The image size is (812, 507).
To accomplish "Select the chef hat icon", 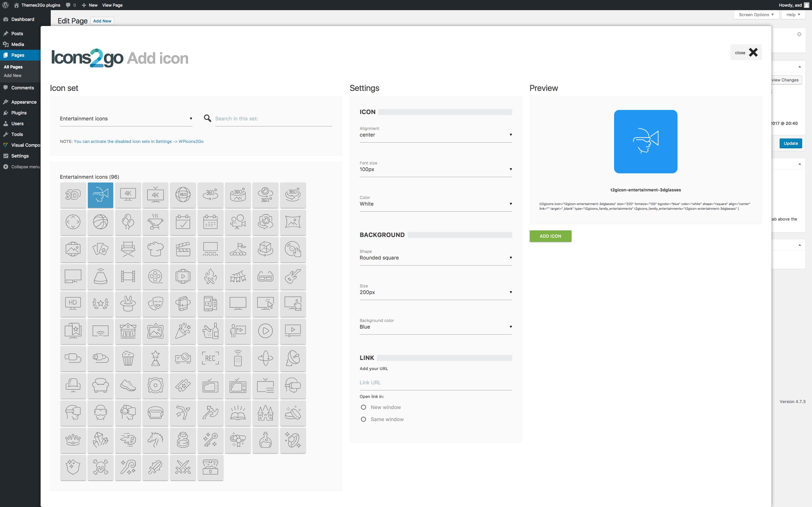I will [x=155, y=249].
